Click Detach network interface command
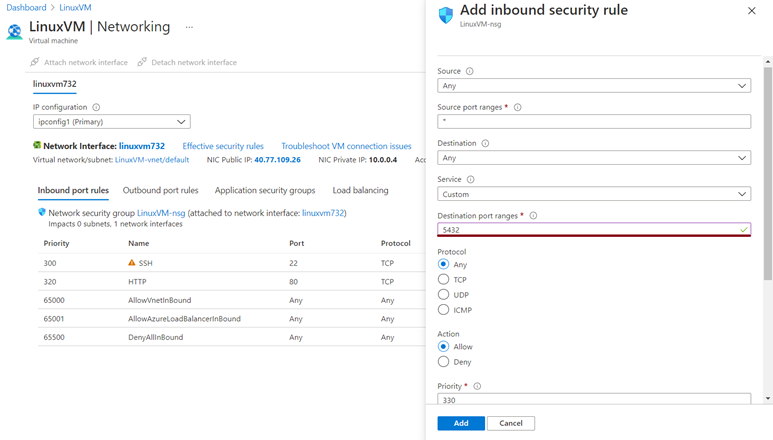Image resolution: width=773 pixels, height=440 pixels. click(187, 62)
